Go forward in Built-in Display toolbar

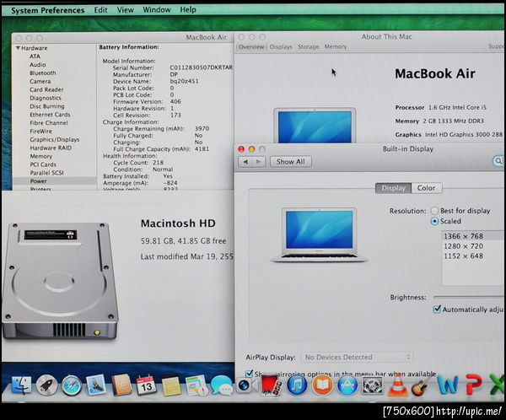259,161
